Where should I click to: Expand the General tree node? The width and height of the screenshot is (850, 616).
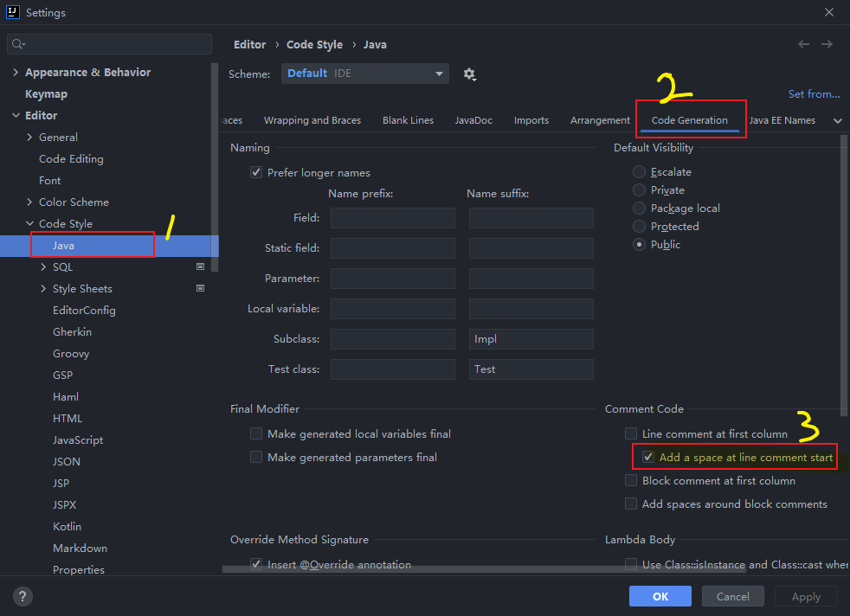[x=29, y=137]
